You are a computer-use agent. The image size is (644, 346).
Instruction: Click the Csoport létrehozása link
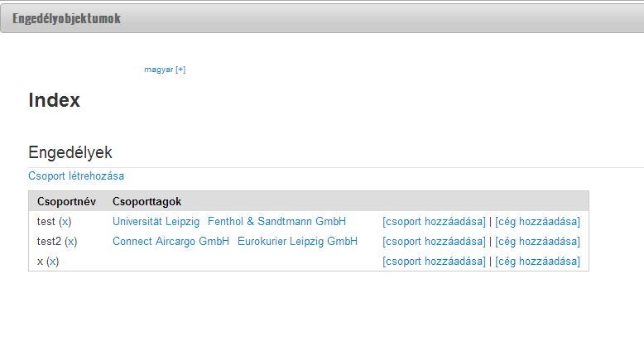point(76,175)
